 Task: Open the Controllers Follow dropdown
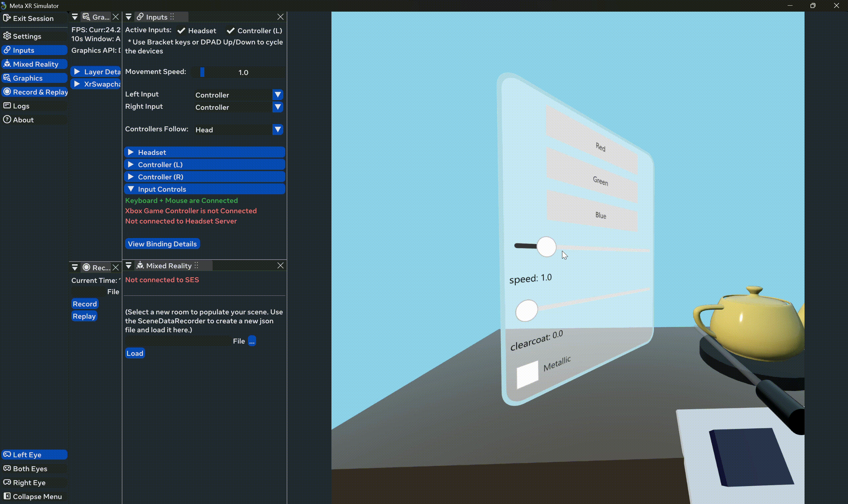277,129
